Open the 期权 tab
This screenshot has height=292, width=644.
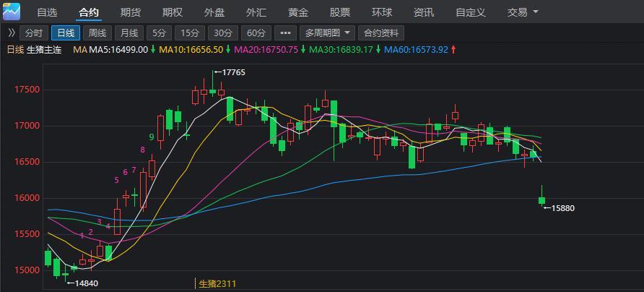(x=173, y=12)
